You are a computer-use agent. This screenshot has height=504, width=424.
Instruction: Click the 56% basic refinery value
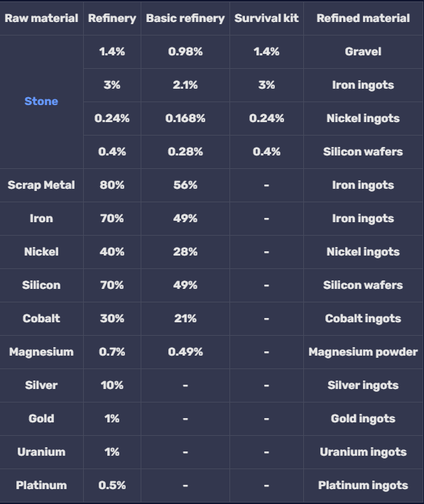[x=185, y=185]
